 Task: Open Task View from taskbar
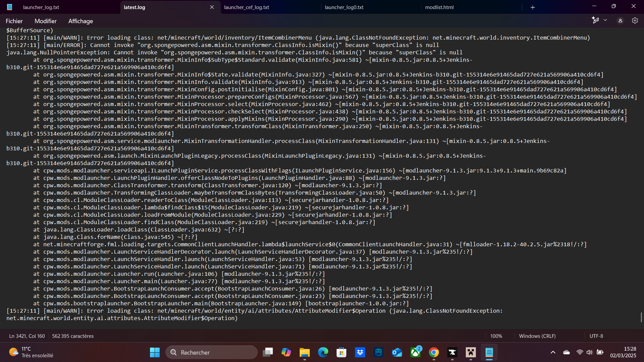coord(268,352)
